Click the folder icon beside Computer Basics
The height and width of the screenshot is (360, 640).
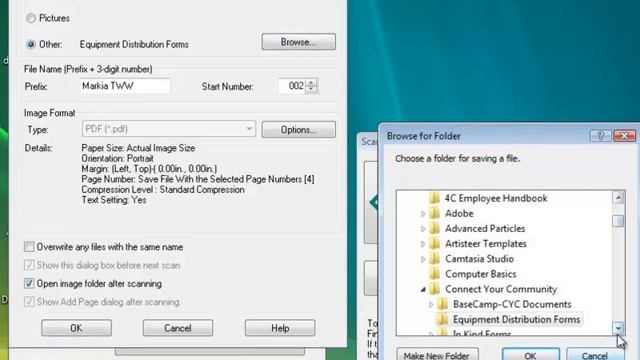[x=435, y=274]
